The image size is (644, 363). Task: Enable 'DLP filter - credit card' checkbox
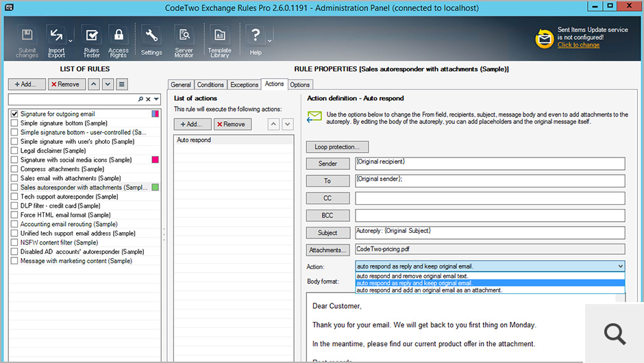(x=14, y=205)
